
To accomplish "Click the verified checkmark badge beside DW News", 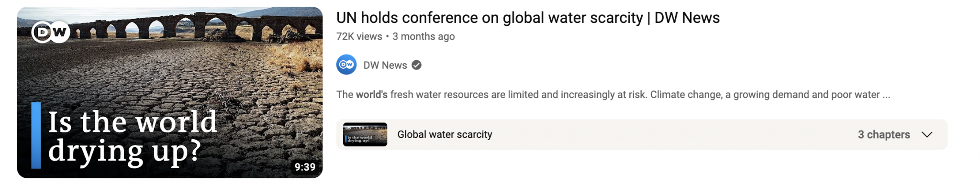I will pos(417,65).
